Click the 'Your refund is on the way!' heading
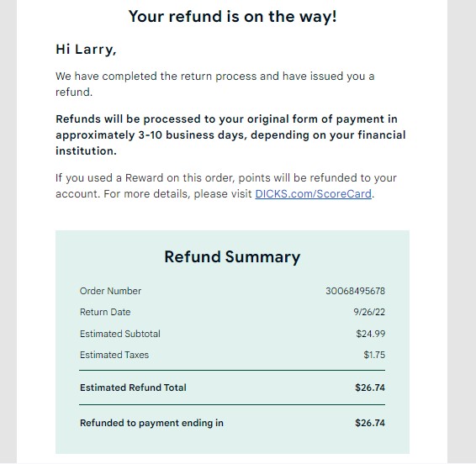 tap(232, 16)
